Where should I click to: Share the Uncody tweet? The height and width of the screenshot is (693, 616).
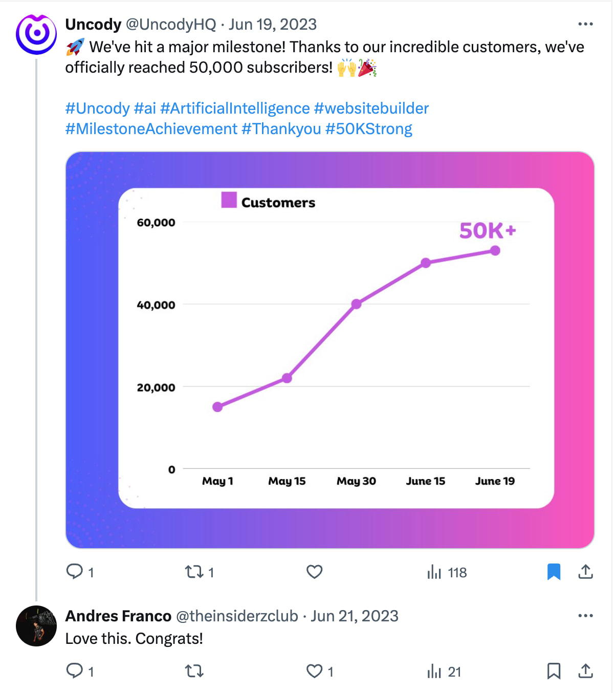point(585,572)
